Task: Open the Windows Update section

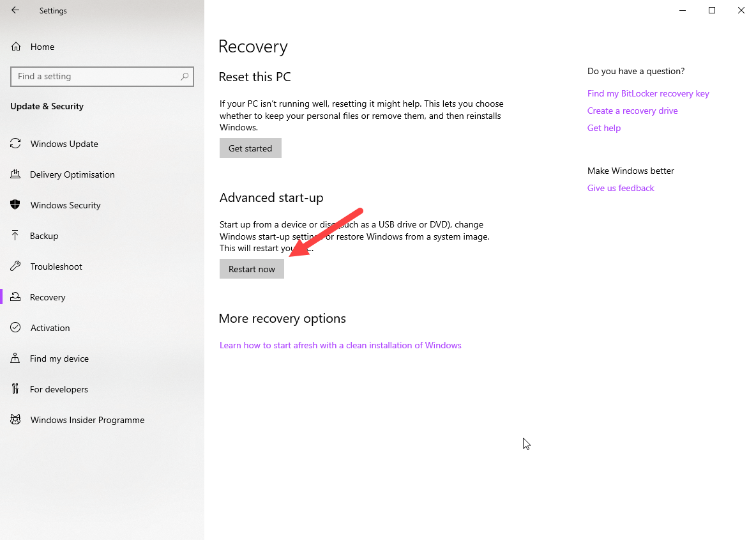Action: (x=63, y=144)
